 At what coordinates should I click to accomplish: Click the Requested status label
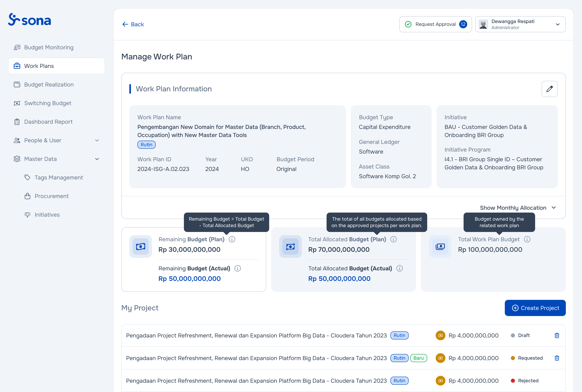pos(530,358)
